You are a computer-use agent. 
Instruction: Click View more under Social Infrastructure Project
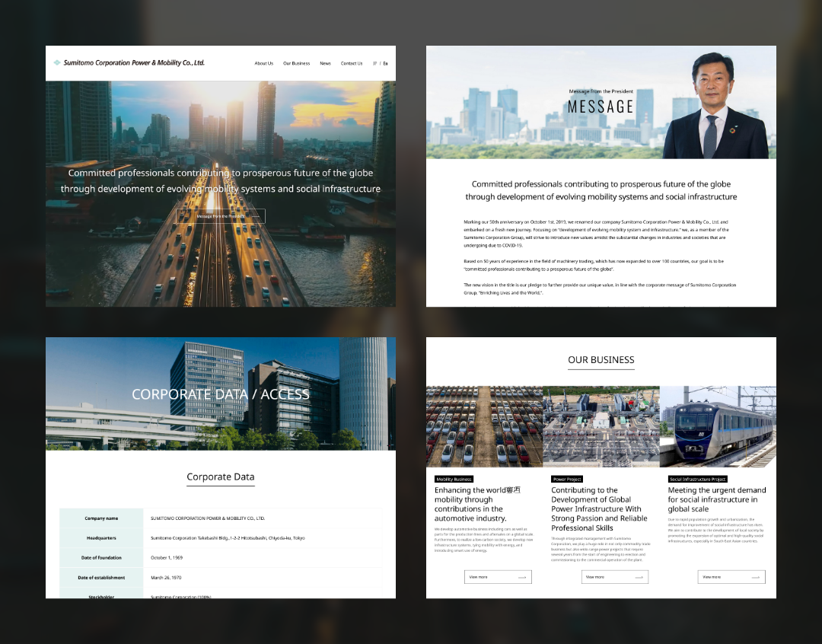(731, 577)
